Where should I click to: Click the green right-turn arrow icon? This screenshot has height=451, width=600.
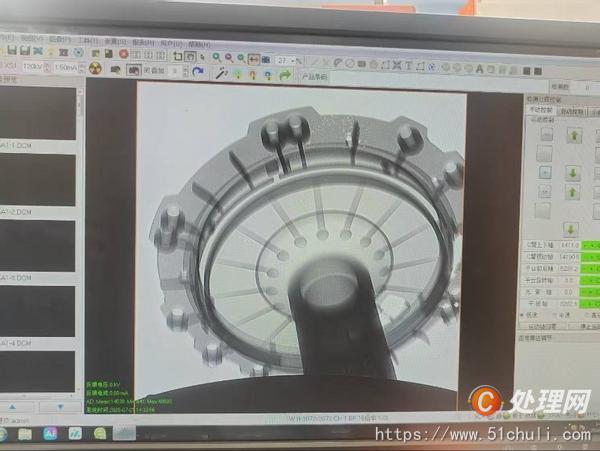285,75
